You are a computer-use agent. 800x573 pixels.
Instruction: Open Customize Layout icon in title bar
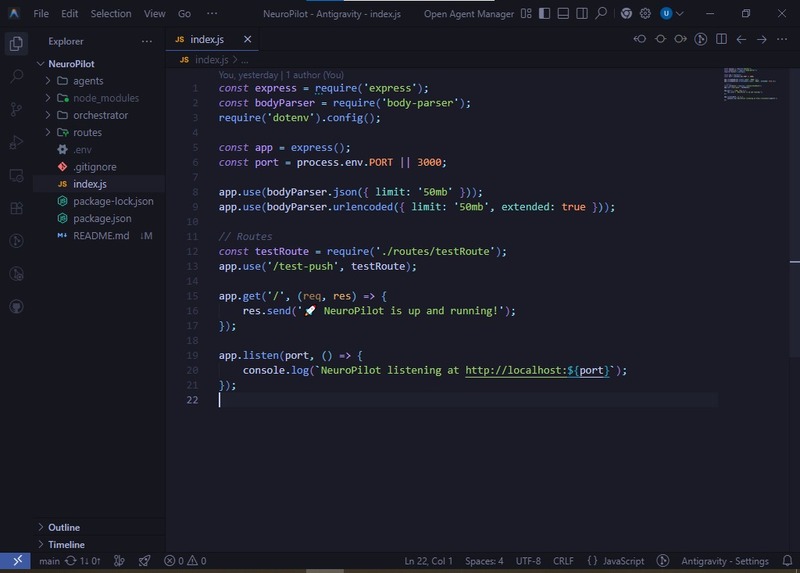(x=526, y=14)
